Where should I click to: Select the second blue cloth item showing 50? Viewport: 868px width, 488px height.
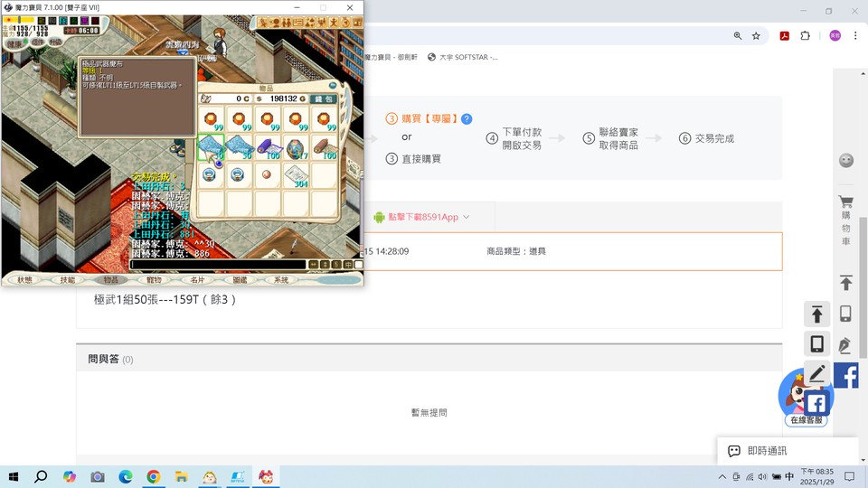[x=239, y=146]
